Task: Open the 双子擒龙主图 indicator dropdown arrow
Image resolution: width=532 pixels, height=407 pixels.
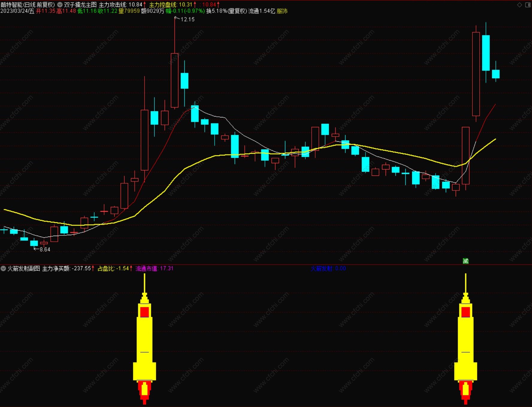Action: pos(60,5)
